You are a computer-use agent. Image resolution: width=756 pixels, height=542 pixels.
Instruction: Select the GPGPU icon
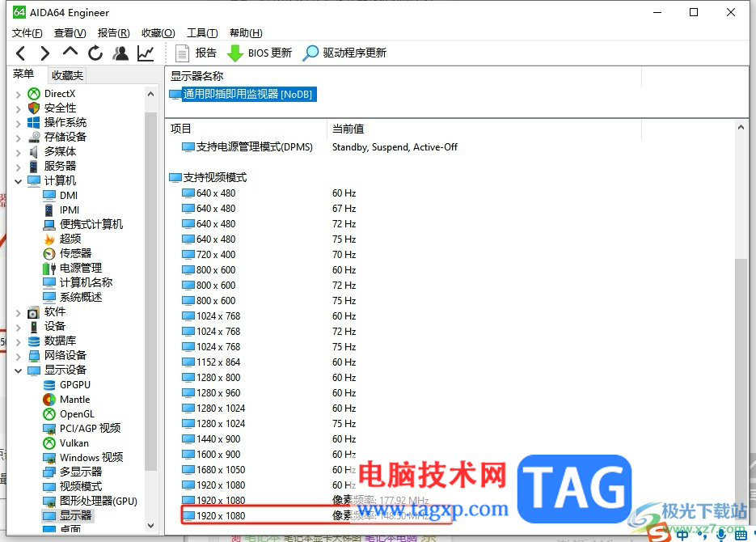[x=49, y=385]
